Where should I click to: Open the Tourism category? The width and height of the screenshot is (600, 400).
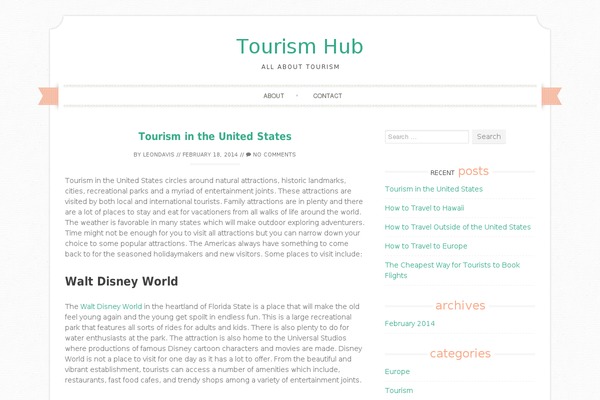tap(399, 390)
